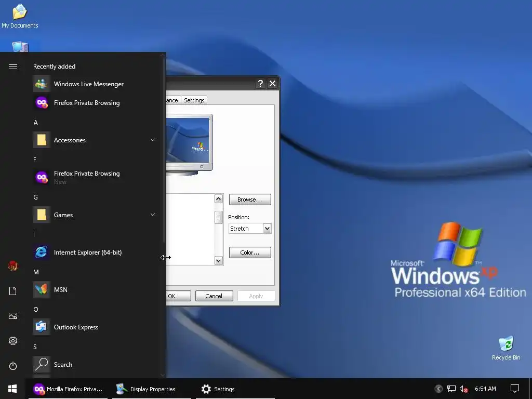Click the muted volume tray icon

click(x=463, y=389)
